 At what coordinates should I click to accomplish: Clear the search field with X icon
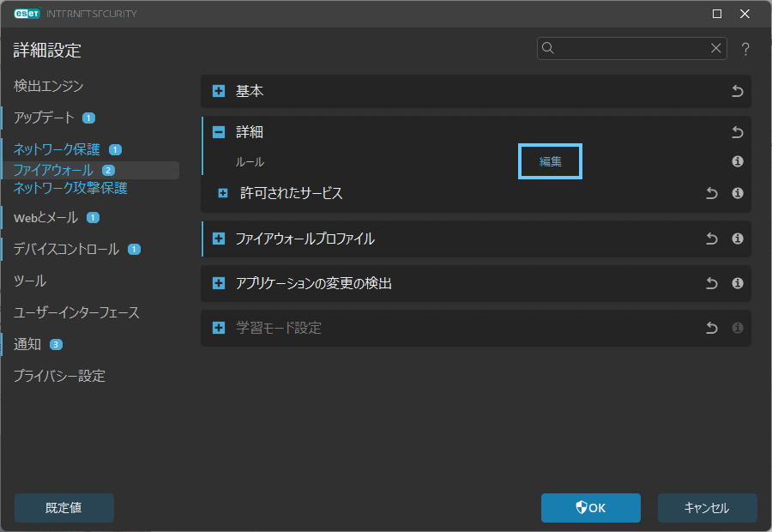coord(716,48)
